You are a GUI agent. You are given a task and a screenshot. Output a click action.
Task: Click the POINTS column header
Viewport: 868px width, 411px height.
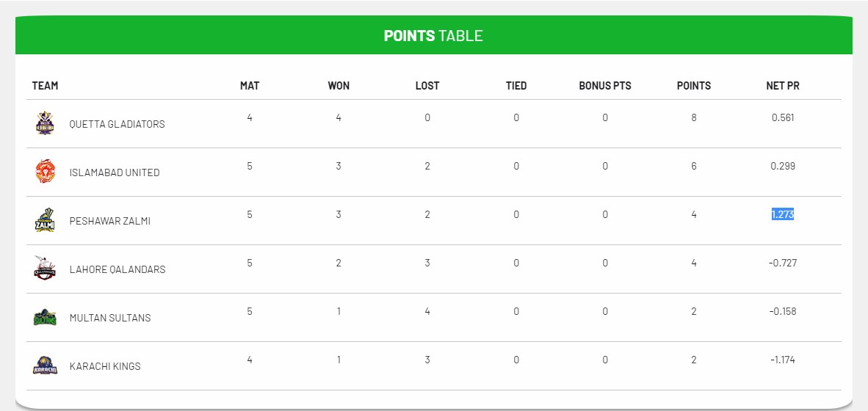click(x=693, y=86)
